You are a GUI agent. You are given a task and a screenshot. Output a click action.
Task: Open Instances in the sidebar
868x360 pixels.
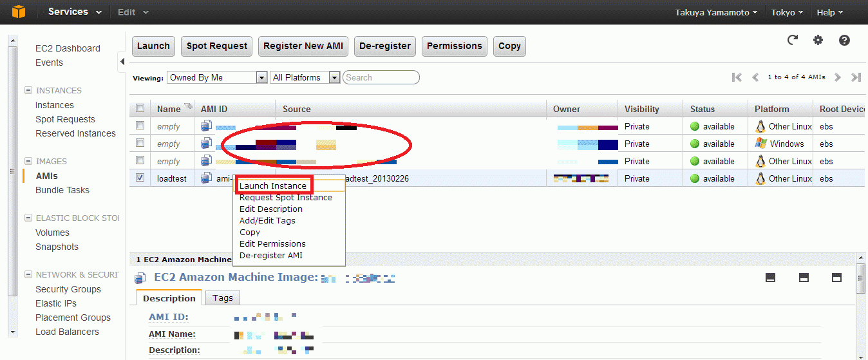[x=55, y=105]
